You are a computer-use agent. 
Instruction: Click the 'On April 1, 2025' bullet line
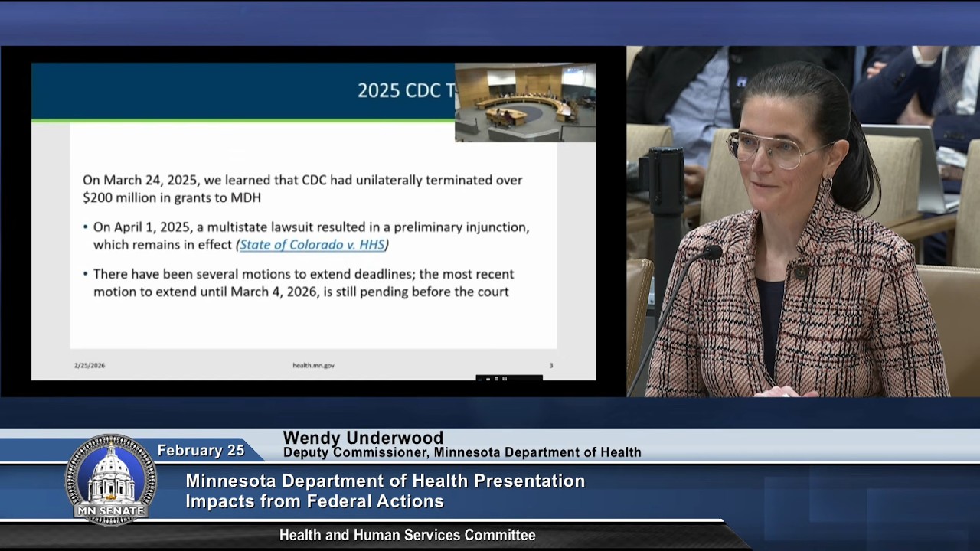pyautogui.click(x=311, y=227)
